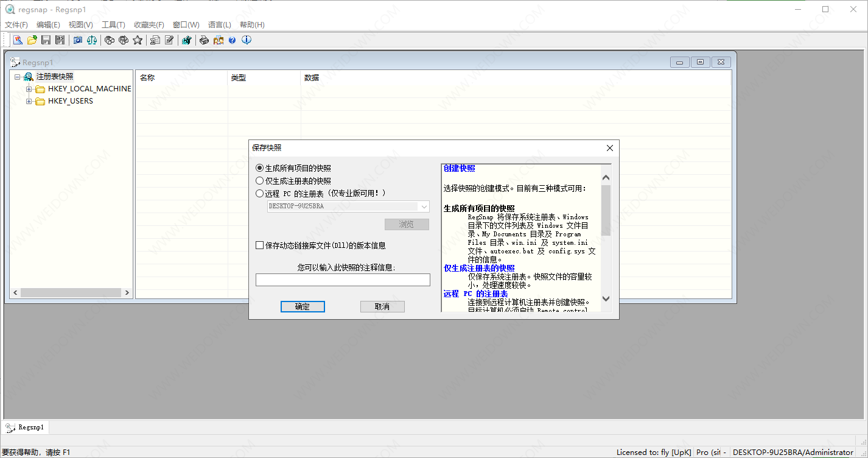868x458 pixels.
Task: Open the 语言(L) menu
Action: 220,25
